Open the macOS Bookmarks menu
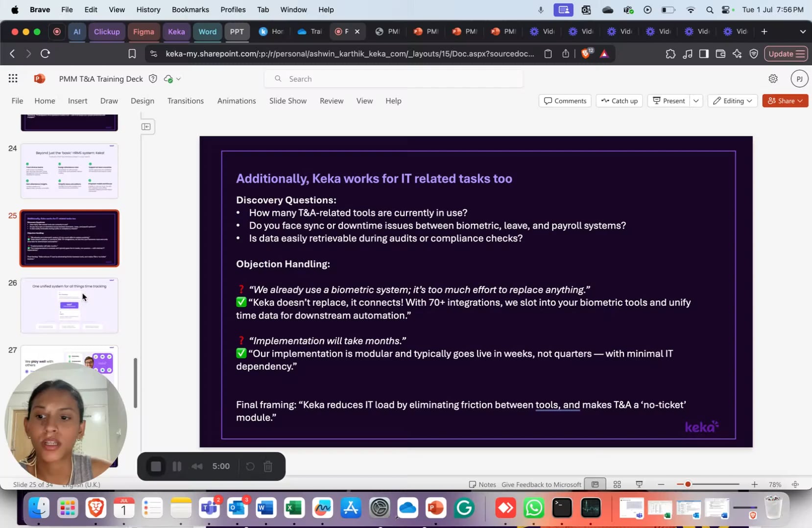 pyautogui.click(x=190, y=9)
